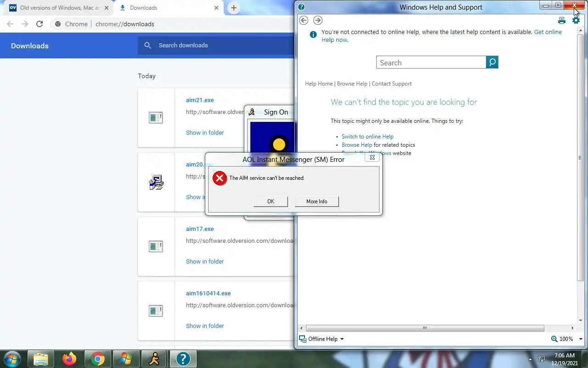Select the Downloads tab
The height and width of the screenshot is (368, 588).
pos(169,8)
